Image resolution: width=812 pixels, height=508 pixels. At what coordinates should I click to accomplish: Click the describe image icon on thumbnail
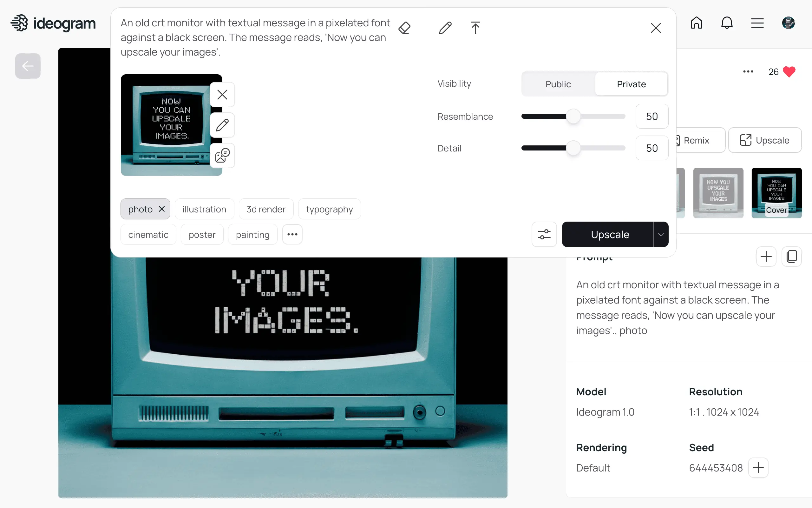222,156
